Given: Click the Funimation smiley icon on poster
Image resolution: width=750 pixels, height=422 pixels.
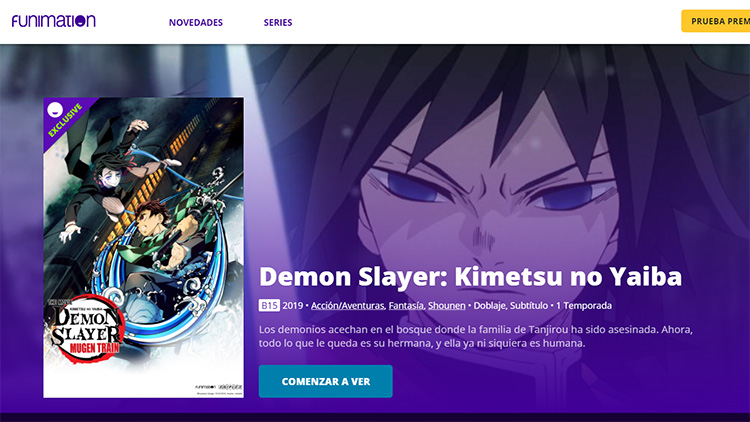Looking at the screenshot, I should click(55, 110).
